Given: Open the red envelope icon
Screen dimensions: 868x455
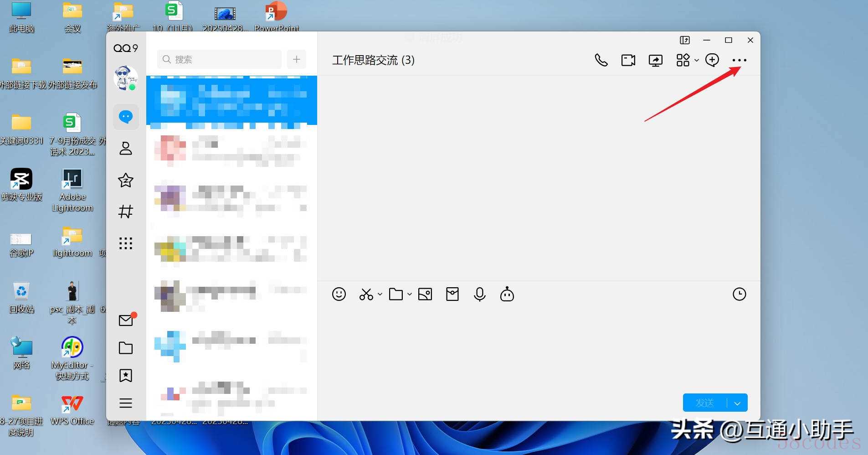Looking at the screenshot, I should point(452,294).
